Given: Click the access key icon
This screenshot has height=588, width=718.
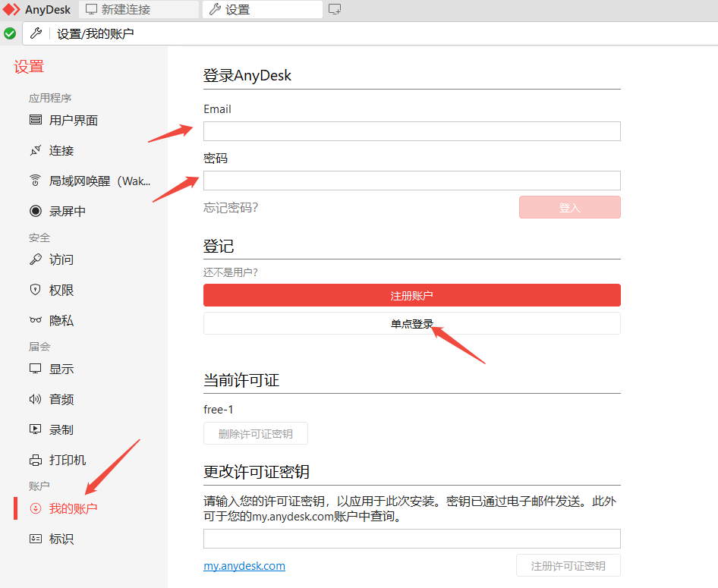Looking at the screenshot, I should [36, 259].
